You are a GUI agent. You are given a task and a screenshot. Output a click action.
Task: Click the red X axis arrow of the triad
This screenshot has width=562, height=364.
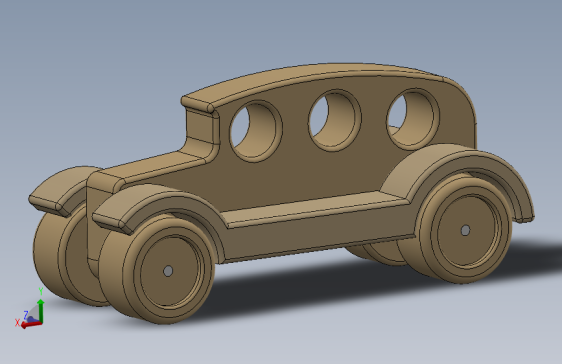pos(31,324)
